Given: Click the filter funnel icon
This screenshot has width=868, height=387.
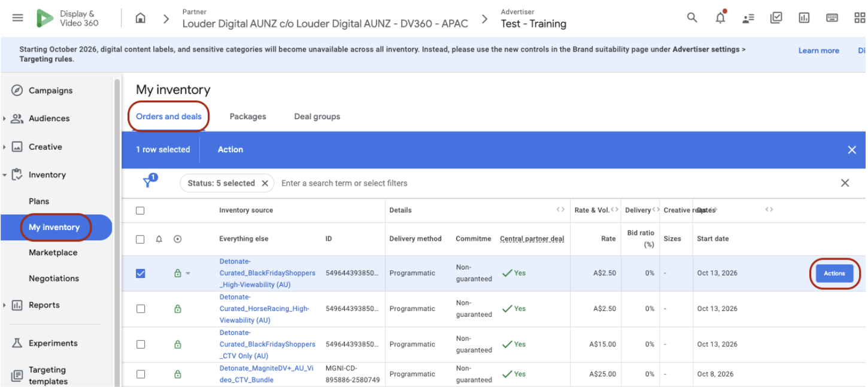Looking at the screenshot, I should 148,182.
